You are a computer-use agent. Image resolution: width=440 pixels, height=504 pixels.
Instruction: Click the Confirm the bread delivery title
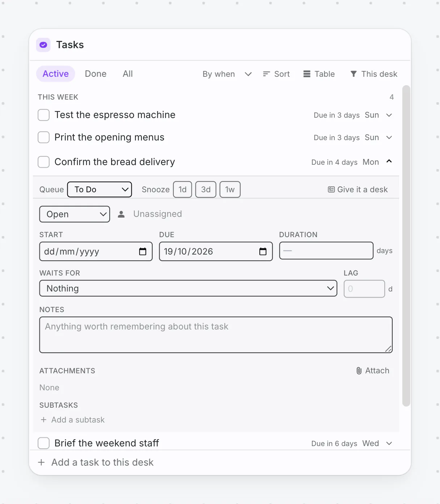coord(115,162)
